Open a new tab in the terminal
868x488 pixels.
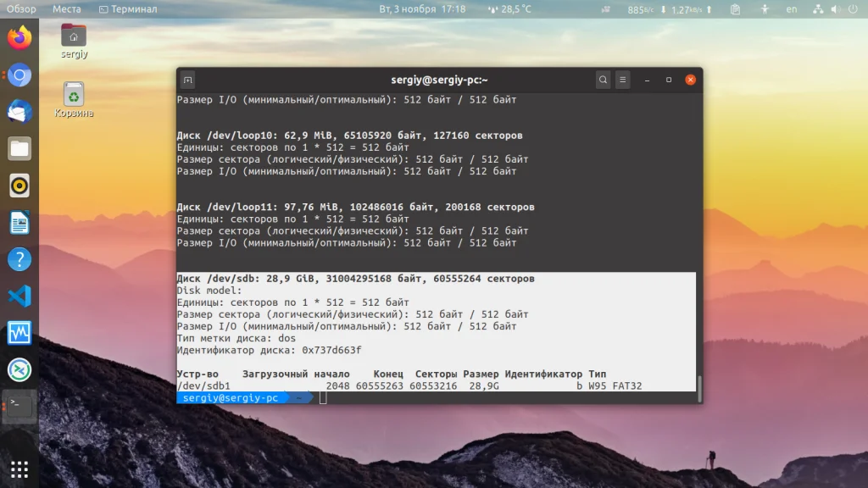coord(187,80)
